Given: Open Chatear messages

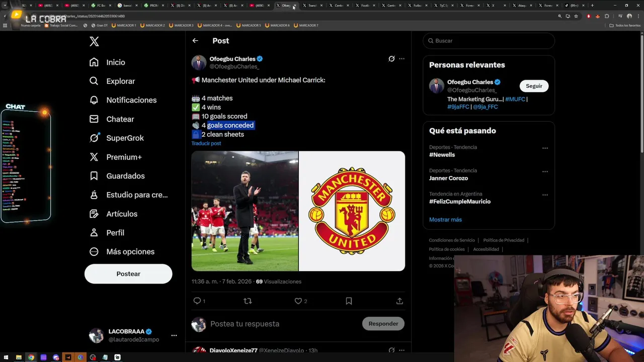Looking at the screenshot, I should 112,119.
